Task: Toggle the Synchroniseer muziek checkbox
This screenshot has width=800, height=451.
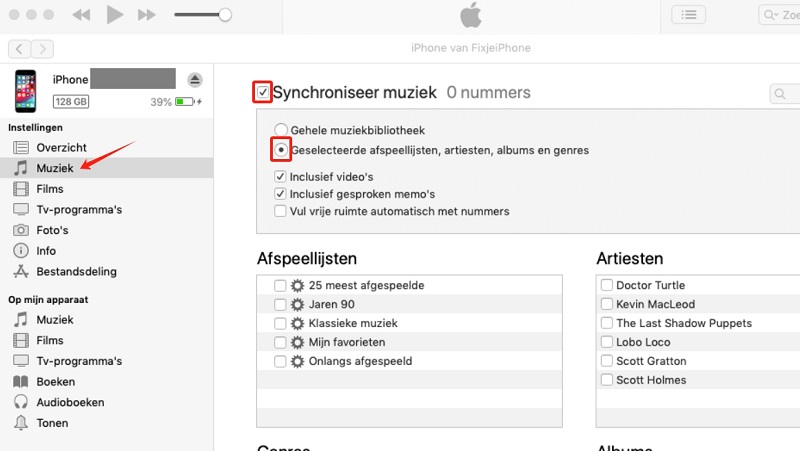Action: (263, 93)
